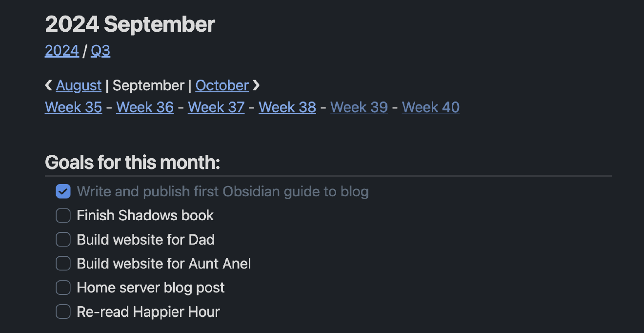Mark "Build website for Dad" complete
Image resolution: width=644 pixels, height=333 pixels.
click(x=63, y=239)
